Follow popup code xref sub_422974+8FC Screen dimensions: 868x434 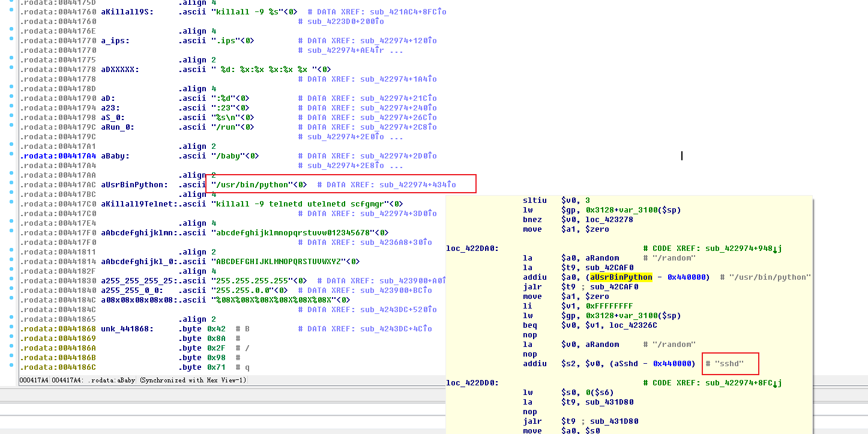click(x=744, y=383)
